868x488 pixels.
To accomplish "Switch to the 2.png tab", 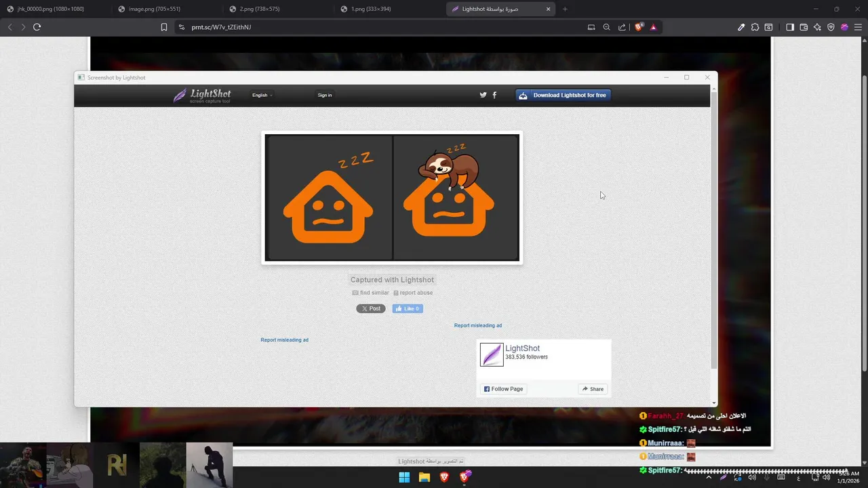I will click(x=260, y=9).
